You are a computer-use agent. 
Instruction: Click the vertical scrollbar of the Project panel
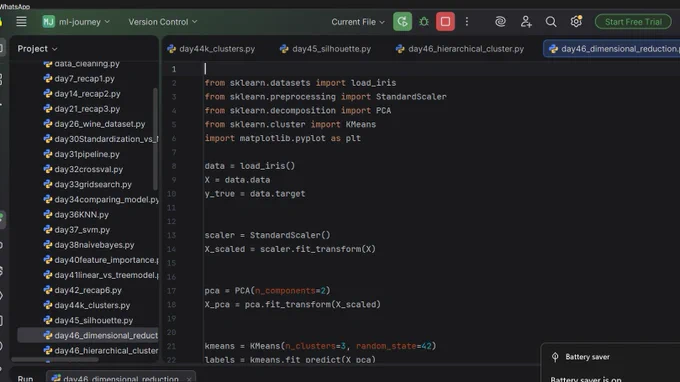[x=155, y=139]
